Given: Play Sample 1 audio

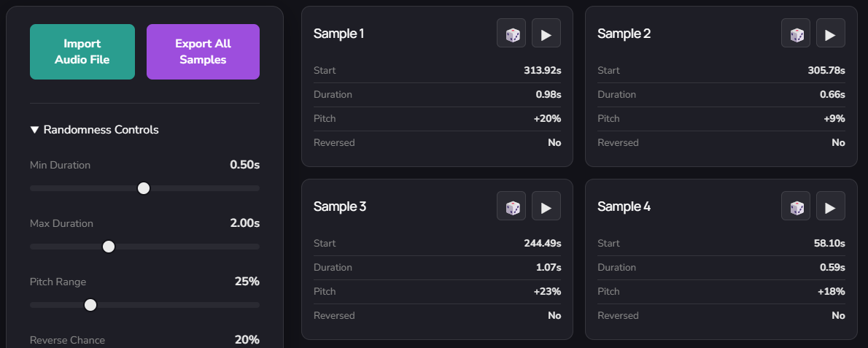Looking at the screenshot, I should 546,34.
